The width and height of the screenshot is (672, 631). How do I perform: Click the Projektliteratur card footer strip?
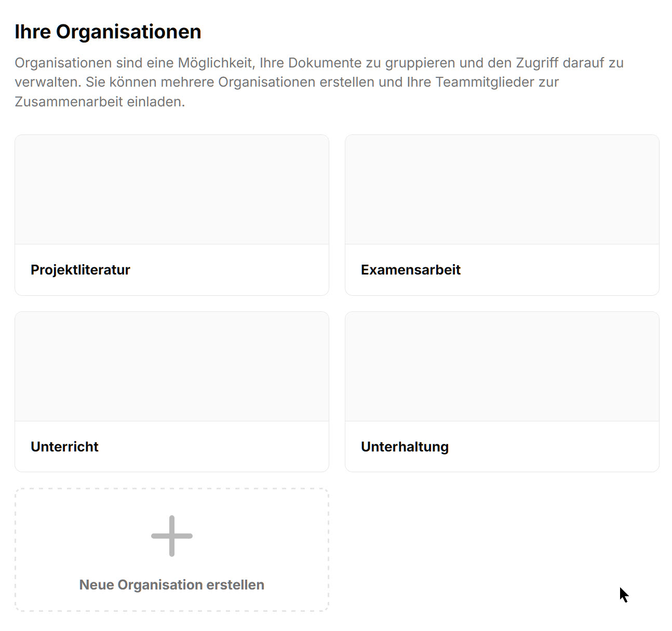172,270
